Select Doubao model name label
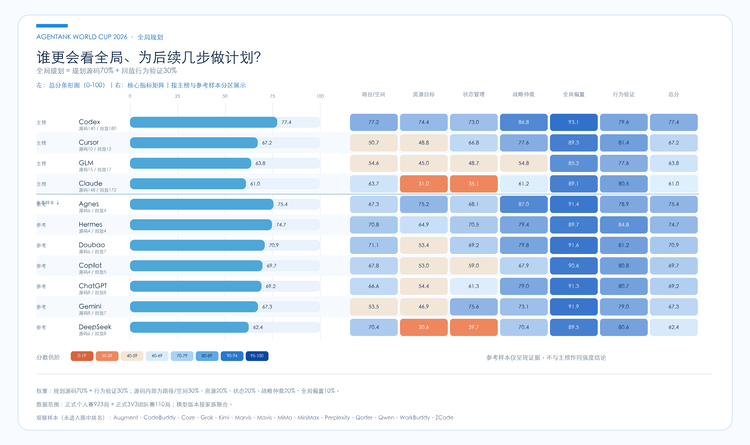 click(92, 245)
